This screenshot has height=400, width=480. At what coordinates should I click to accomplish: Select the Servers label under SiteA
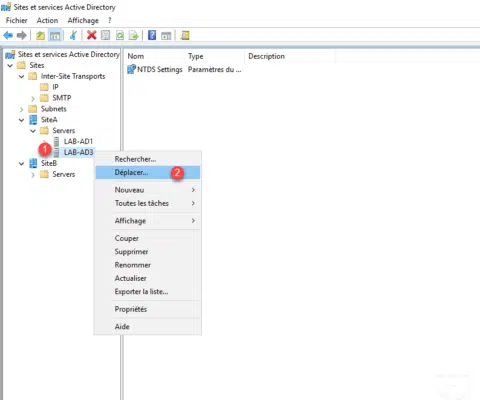coord(64,131)
